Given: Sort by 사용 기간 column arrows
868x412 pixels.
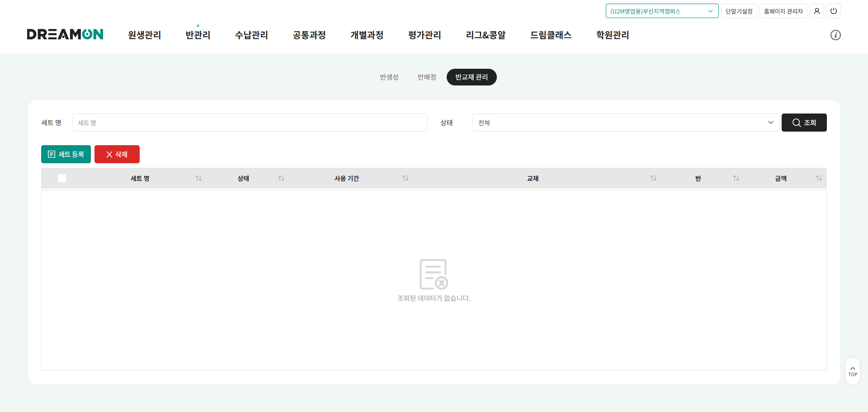Looking at the screenshot, I should [405, 178].
